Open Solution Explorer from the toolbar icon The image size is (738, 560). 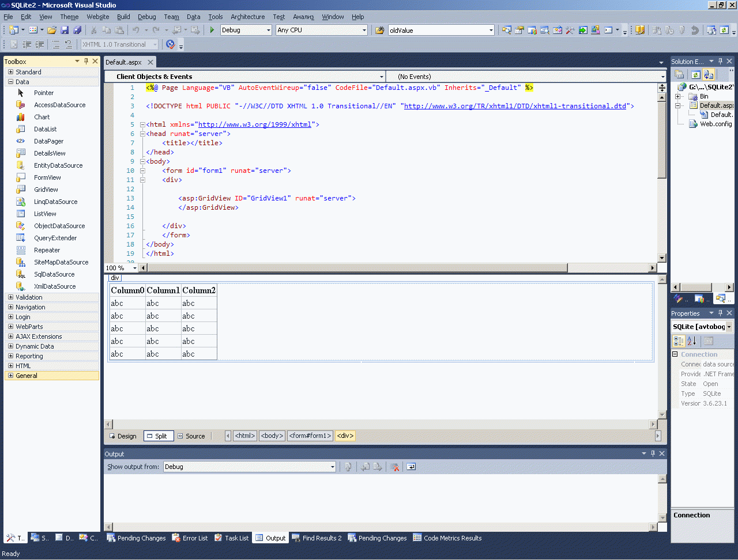507,30
